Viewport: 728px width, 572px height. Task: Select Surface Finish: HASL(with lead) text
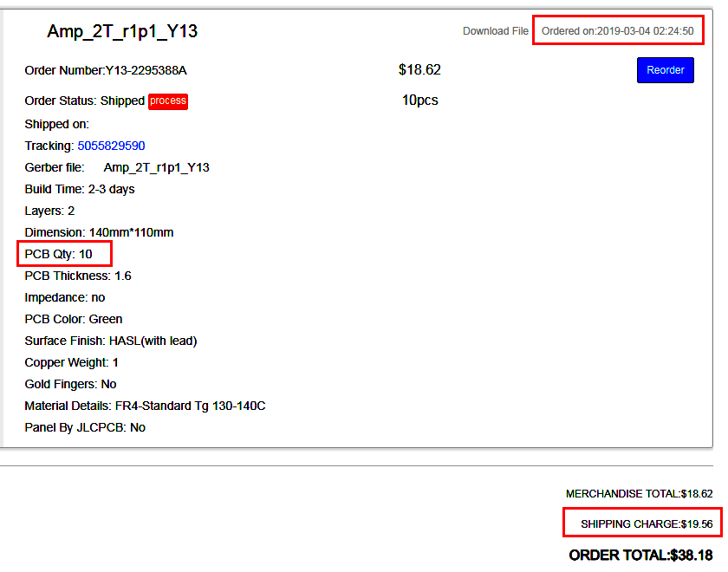tap(111, 341)
